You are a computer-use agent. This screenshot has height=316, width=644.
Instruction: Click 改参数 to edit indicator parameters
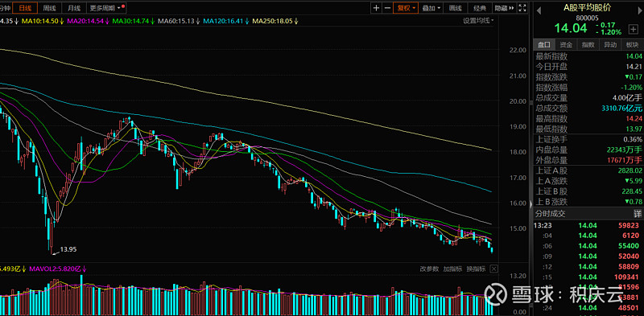pyautogui.click(x=429, y=269)
